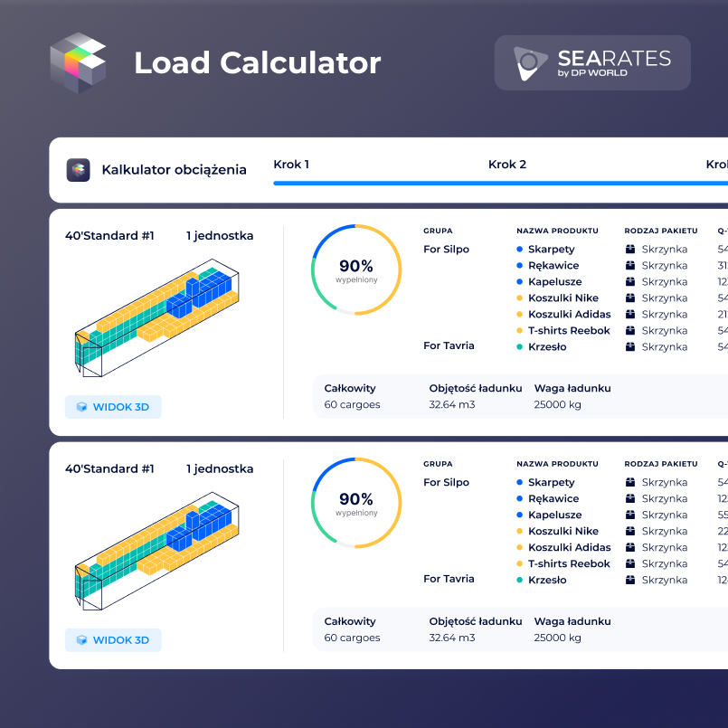This screenshot has height=728, width=728.
Task: Open WIDOK 3D for first container
Action: 113,407
